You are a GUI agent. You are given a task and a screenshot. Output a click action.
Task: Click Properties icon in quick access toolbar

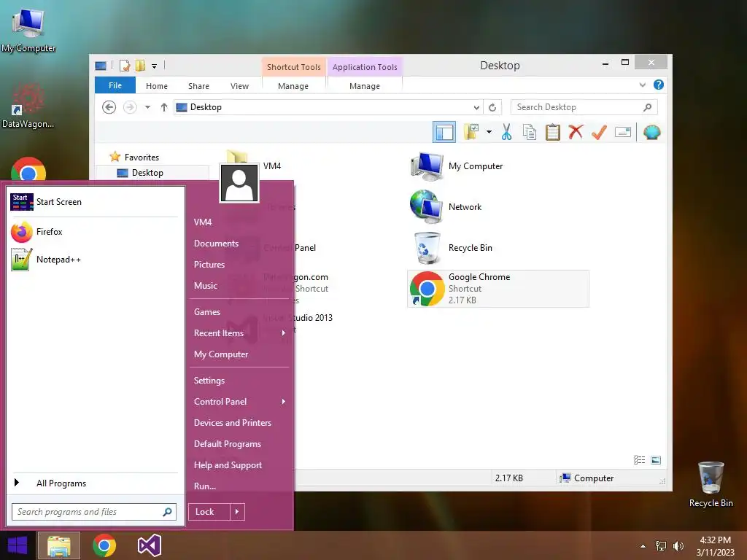(125, 66)
